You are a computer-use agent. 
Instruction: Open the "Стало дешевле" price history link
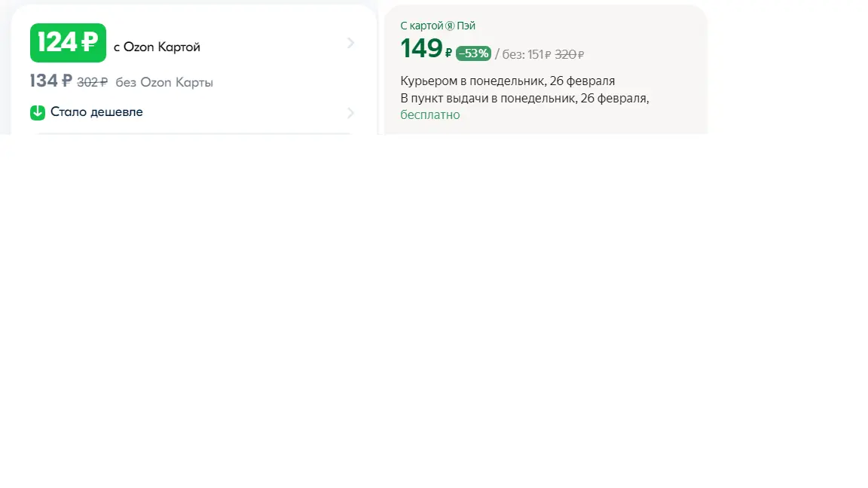pyautogui.click(x=96, y=111)
